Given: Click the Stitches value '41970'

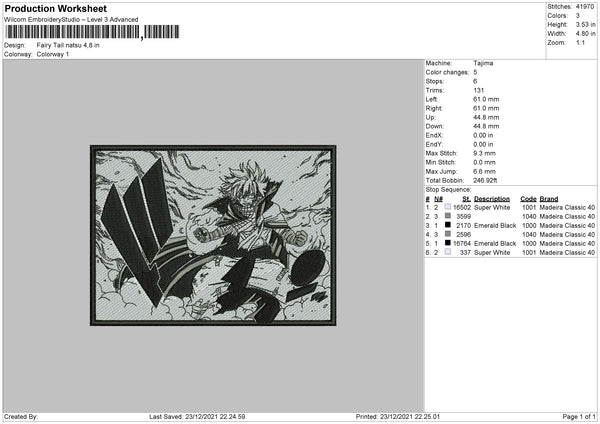Looking at the screenshot, I should click(x=585, y=7).
